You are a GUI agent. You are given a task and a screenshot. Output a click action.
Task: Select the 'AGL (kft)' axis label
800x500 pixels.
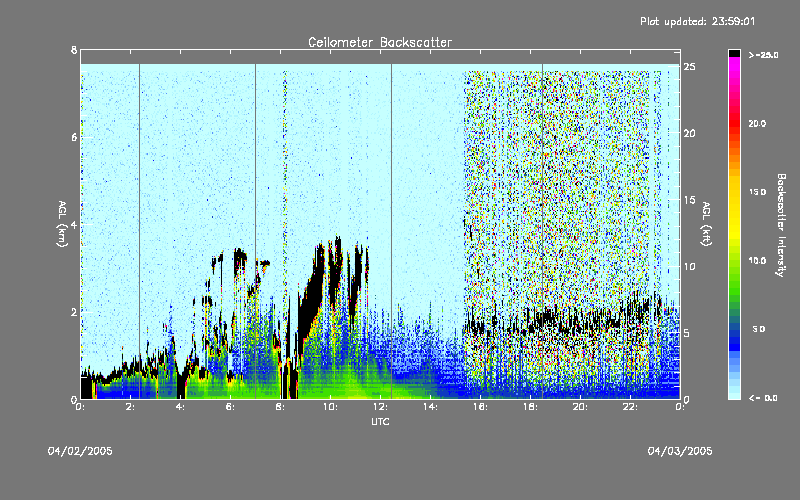(707, 224)
